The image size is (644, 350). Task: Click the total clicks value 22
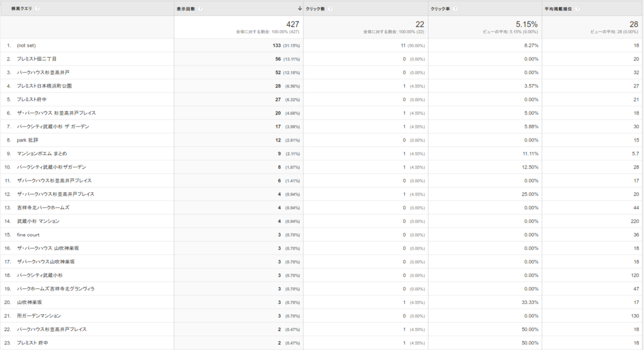pyautogui.click(x=419, y=25)
